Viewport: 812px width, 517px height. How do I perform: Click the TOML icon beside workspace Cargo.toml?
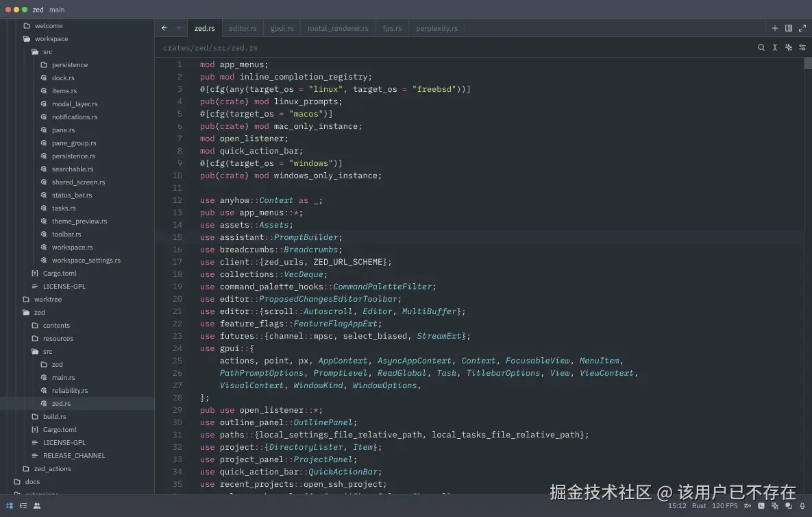35,273
